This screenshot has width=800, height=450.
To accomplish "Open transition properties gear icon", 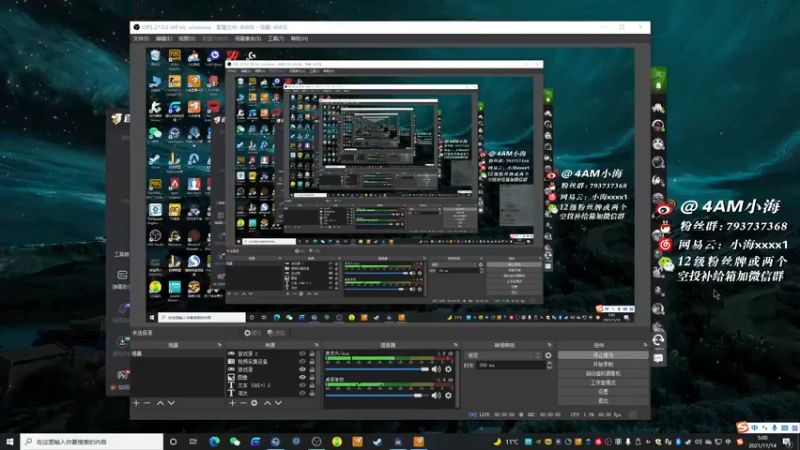I will 548,356.
